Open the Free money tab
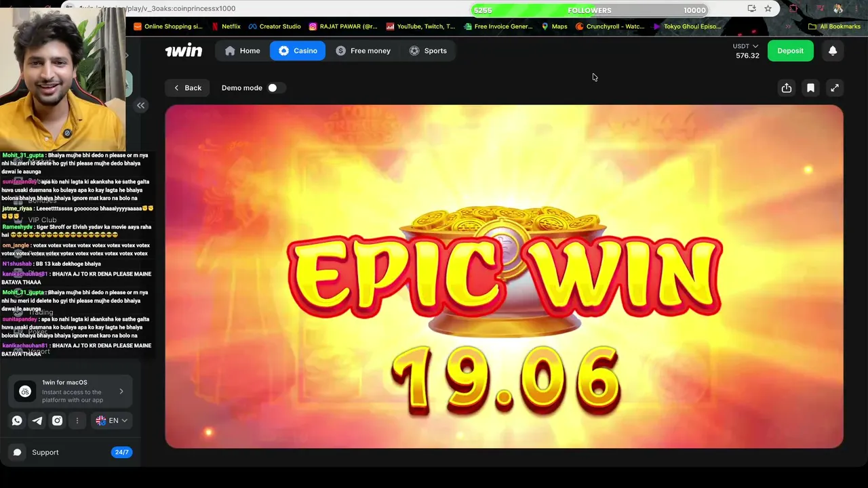 point(363,51)
